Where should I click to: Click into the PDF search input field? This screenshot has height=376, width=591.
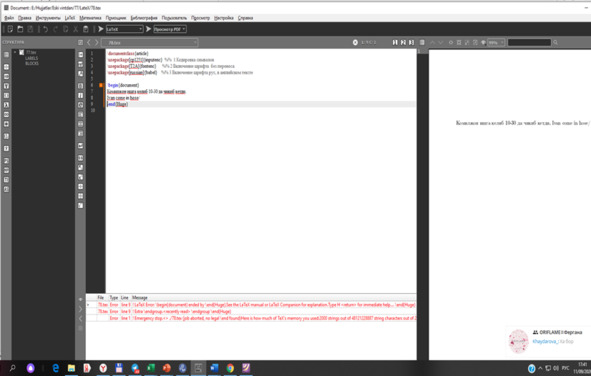[x=529, y=43]
